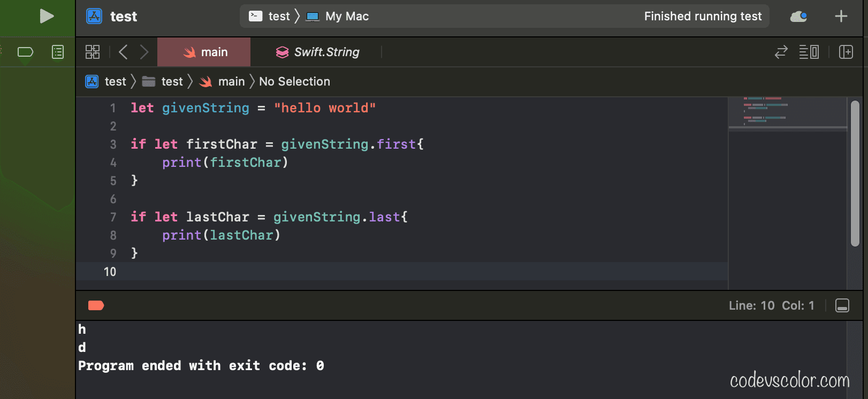Screen dimensions: 868x399
Task: Click the main file breadcrumb
Action: 223,82
